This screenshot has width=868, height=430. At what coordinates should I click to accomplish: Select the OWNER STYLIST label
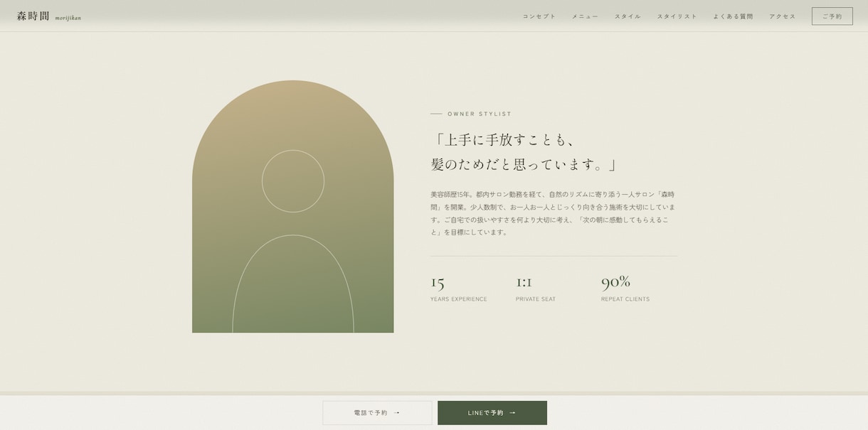click(x=480, y=114)
